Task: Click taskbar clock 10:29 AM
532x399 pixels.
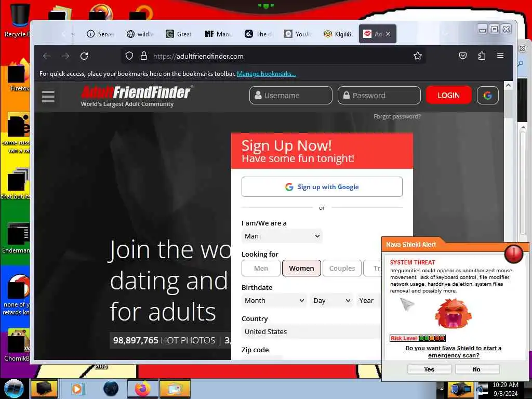Action: [505, 385]
